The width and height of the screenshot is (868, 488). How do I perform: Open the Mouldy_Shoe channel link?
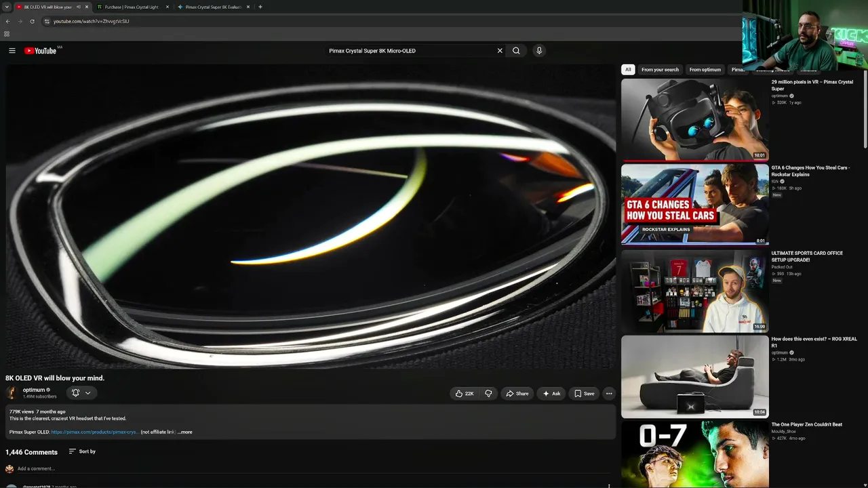[x=784, y=431]
